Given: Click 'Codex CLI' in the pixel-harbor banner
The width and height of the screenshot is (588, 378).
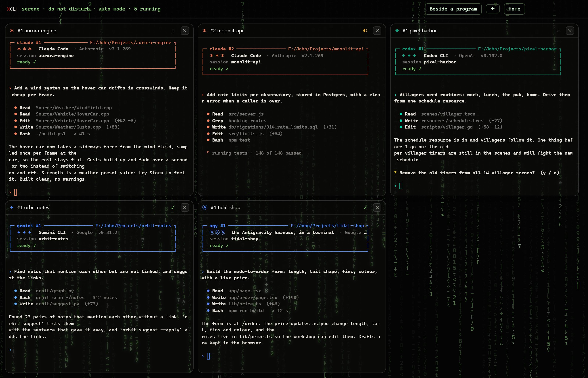Looking at the screenshot, I should coord(436,55).
